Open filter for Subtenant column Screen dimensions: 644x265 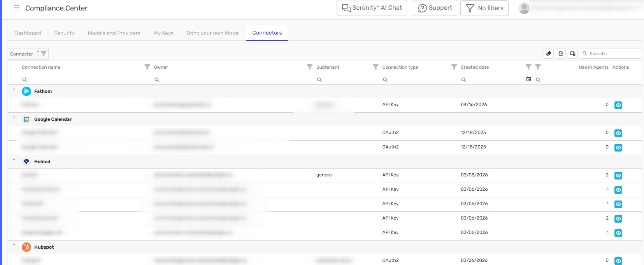tap(376, 67)
